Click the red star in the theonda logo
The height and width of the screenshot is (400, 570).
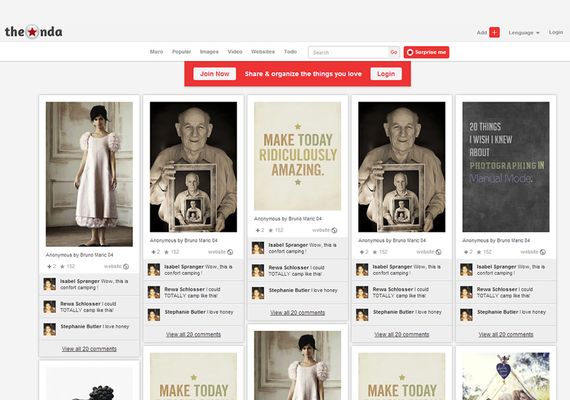(32, 32)
